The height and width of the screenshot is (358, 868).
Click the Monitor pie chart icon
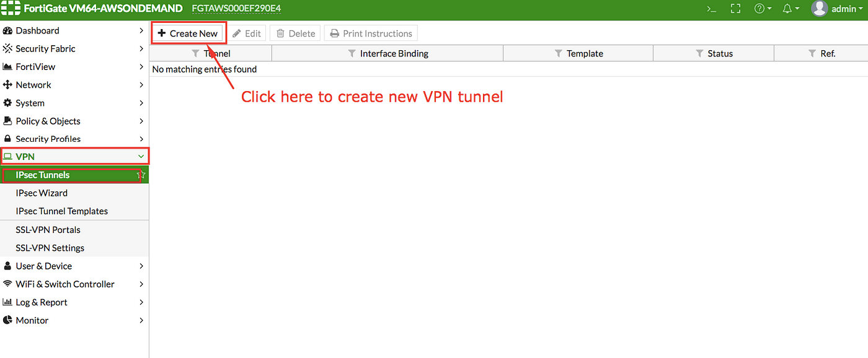(8, 320)
